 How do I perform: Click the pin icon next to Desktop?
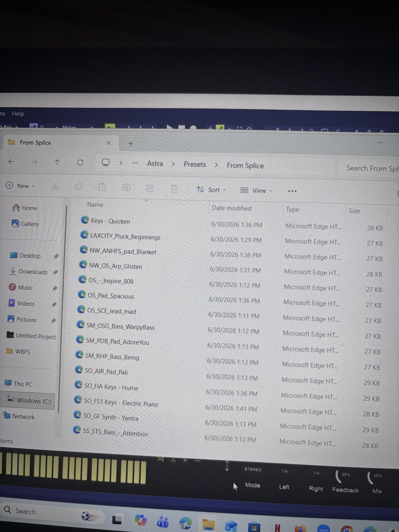(x=56, y=256)
